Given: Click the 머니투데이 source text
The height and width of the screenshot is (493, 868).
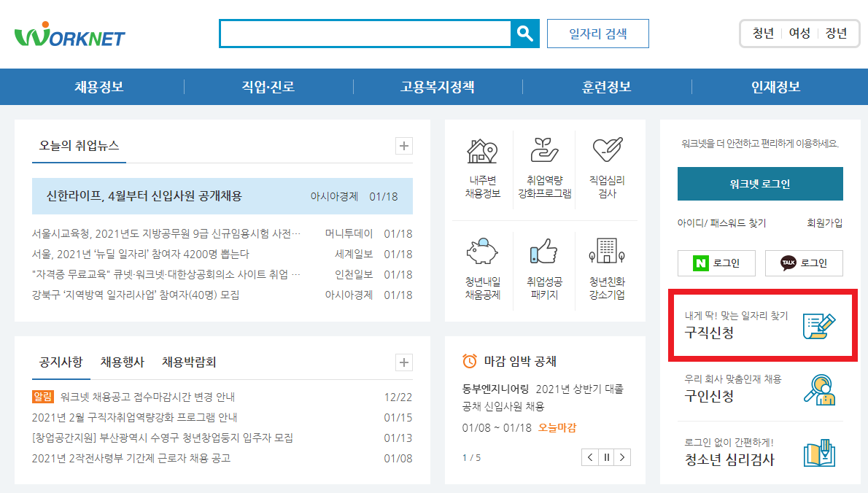Looking at the screenshot, I should (349, 233).
